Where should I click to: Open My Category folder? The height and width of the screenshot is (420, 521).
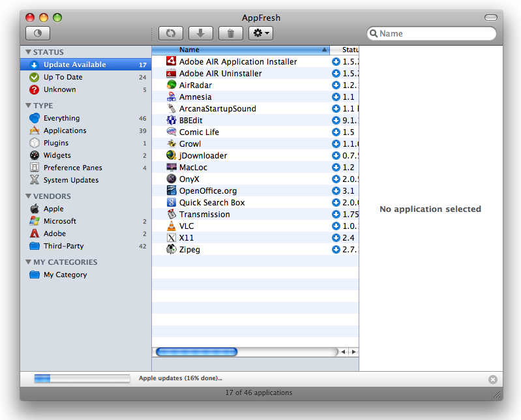(x=85, y=275)
